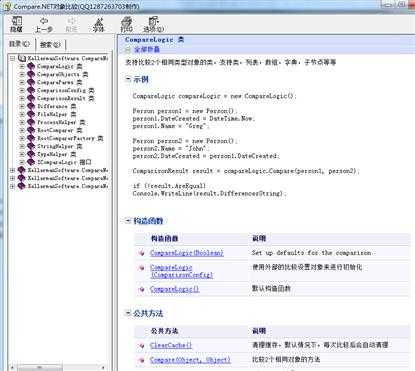Select the RootComparerFactory 类 tree entry text
Image resolution: width=415 pixels, height=371 pixels.
[70, 138]
